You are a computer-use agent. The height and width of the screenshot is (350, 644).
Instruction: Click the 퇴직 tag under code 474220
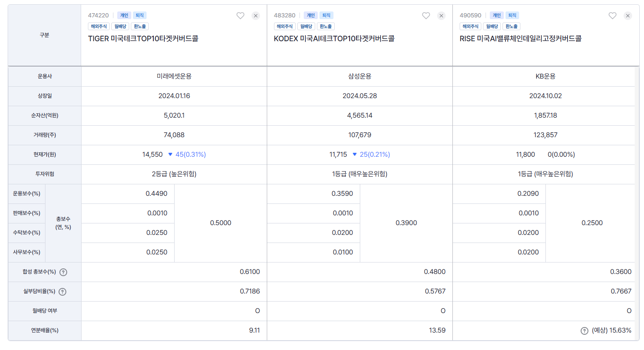click(140, 15)
